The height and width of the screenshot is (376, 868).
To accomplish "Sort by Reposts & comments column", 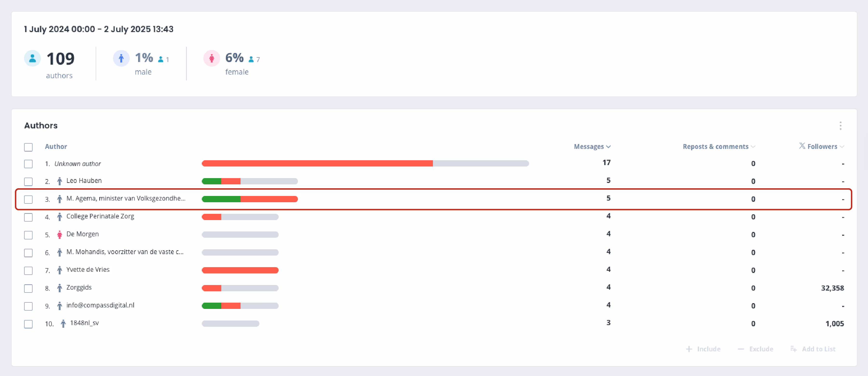I will tap(719, 147).
